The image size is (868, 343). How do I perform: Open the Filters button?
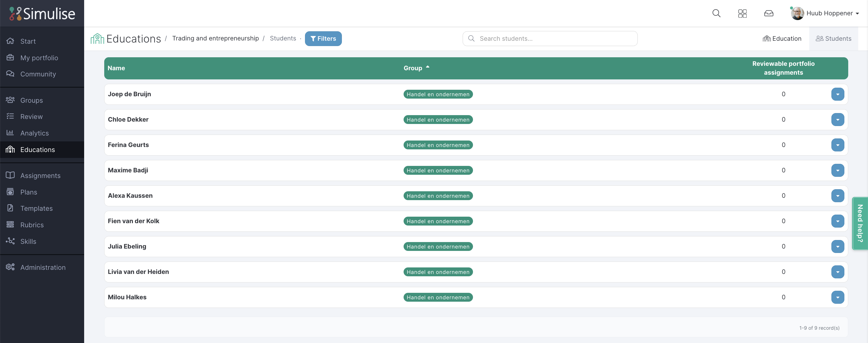point(323,38)
